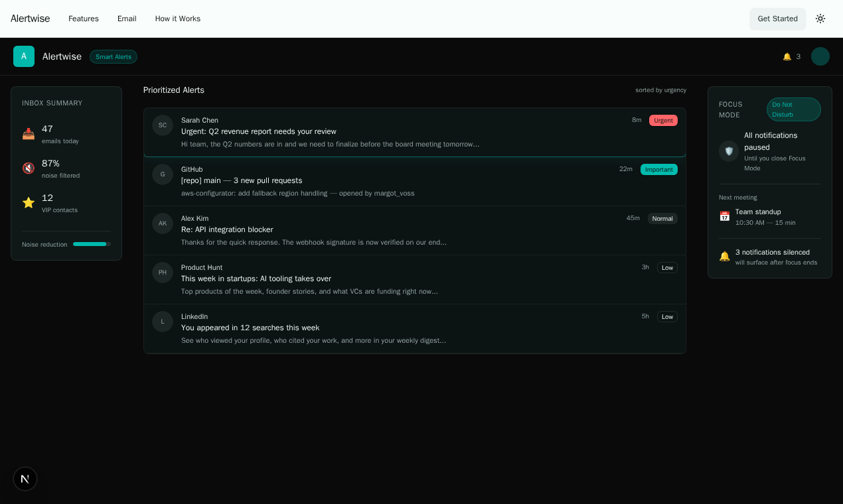Screen dimensions: 843x504
Task: Click the 'Next meeting' label
Action: [x=738, y=198]
